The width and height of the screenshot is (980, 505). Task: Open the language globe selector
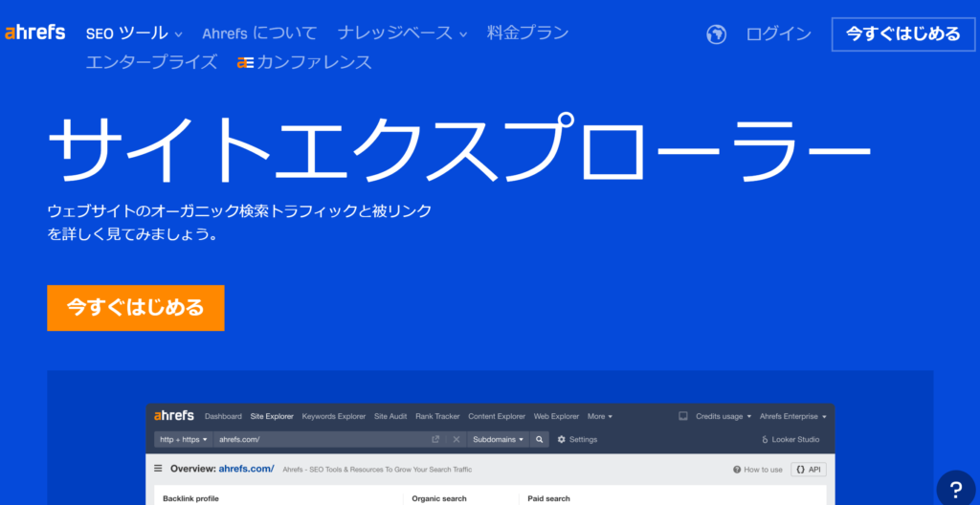pos(716,33)
